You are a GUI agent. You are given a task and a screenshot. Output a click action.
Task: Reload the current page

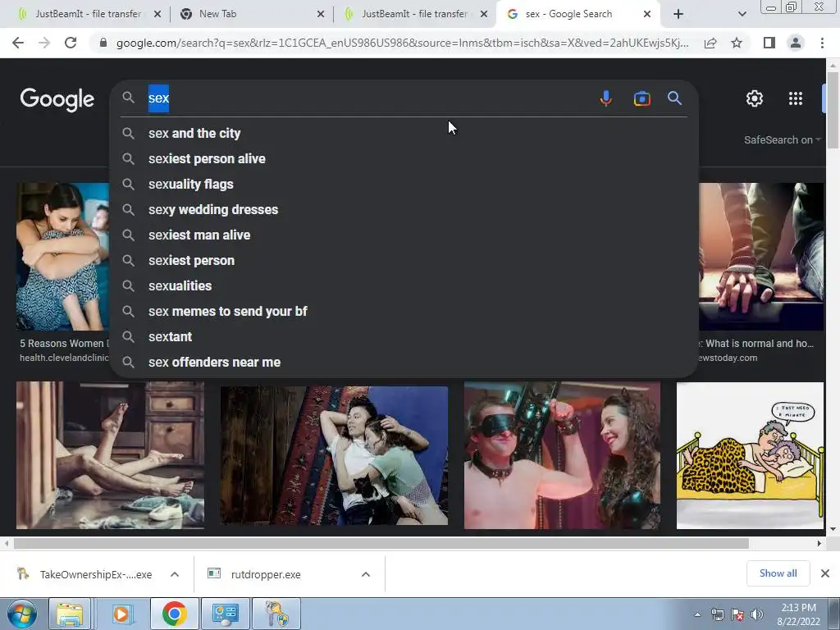[x=71, y=43]
